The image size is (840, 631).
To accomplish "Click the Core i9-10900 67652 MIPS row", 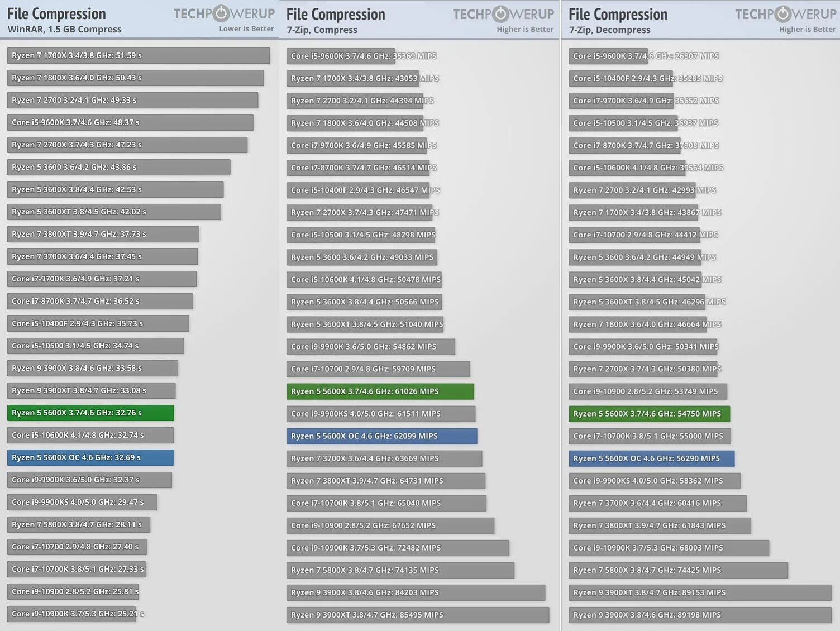I will (390, 525).
